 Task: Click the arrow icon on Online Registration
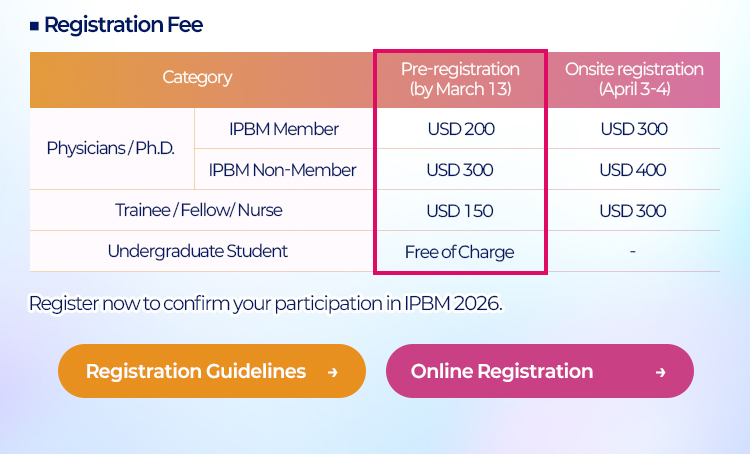[660, 372]
